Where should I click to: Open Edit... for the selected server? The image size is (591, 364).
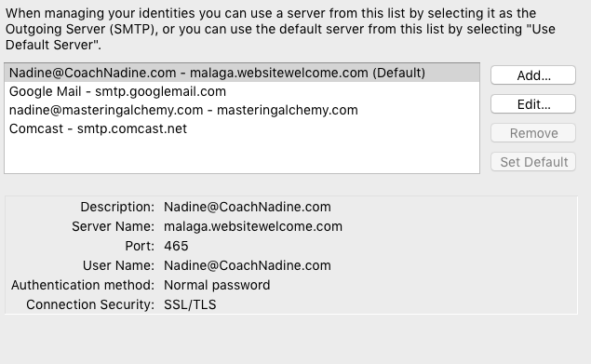[533, 104]
